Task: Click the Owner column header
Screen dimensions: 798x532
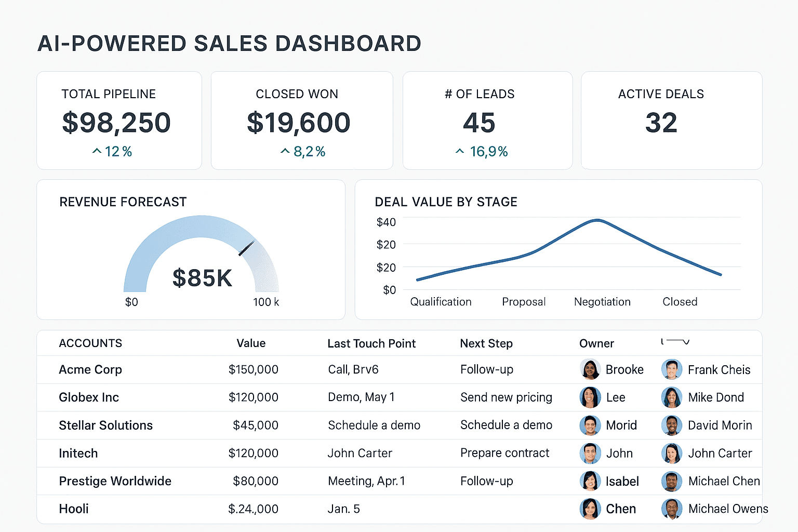Action: tap(596, 343)
